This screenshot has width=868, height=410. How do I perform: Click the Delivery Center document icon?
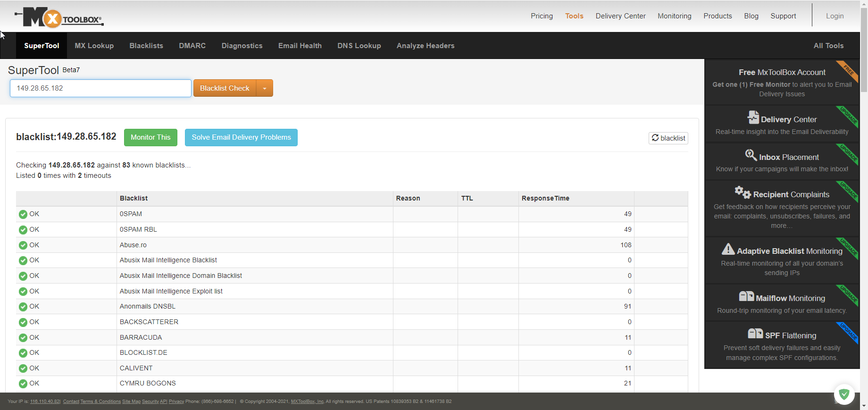pos(753,117)
